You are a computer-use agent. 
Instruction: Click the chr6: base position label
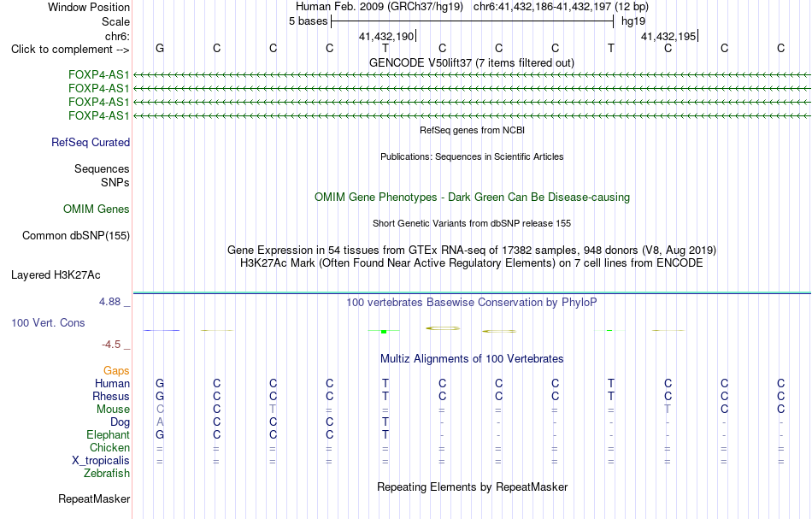pyautogui.click(x=118, y=36)
